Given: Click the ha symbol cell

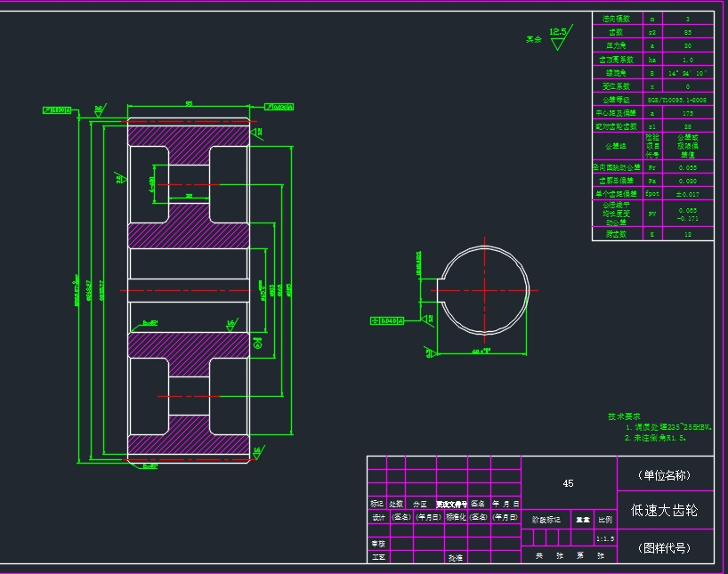Looking at the screenshot, I should tap(652, 60).
